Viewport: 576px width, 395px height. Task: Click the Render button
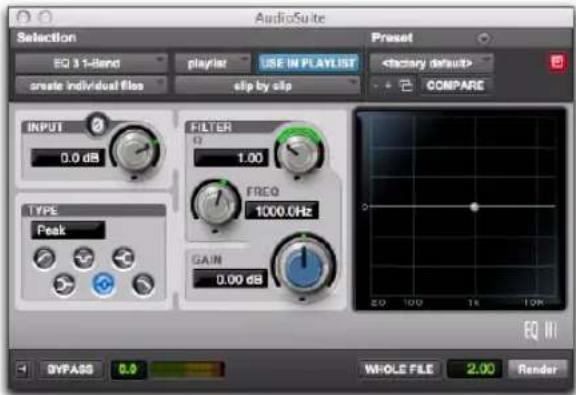pos(537,369)
